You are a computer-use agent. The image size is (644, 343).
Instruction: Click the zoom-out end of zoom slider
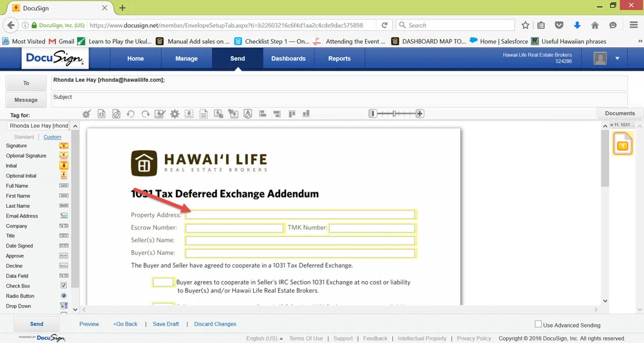[x=372, y=114]
